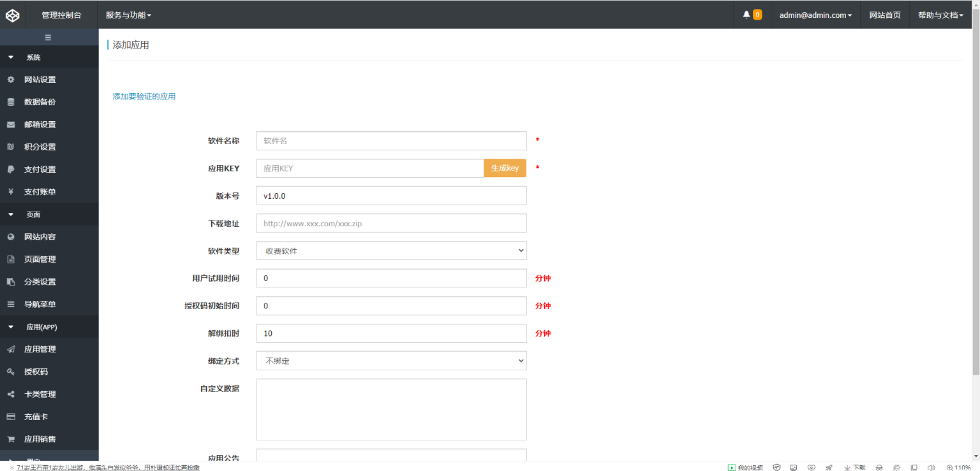Expand 帮助与文档 dropdown menu

click(x=940, y=15)
